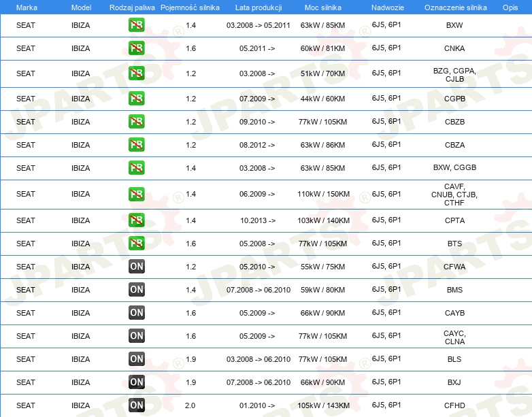The width and height of the screenshot is (532, 417).
Task: Click diesel ON icon in CAYC, CLNA row
Action: pyautogui.click(x=136, y=335)
